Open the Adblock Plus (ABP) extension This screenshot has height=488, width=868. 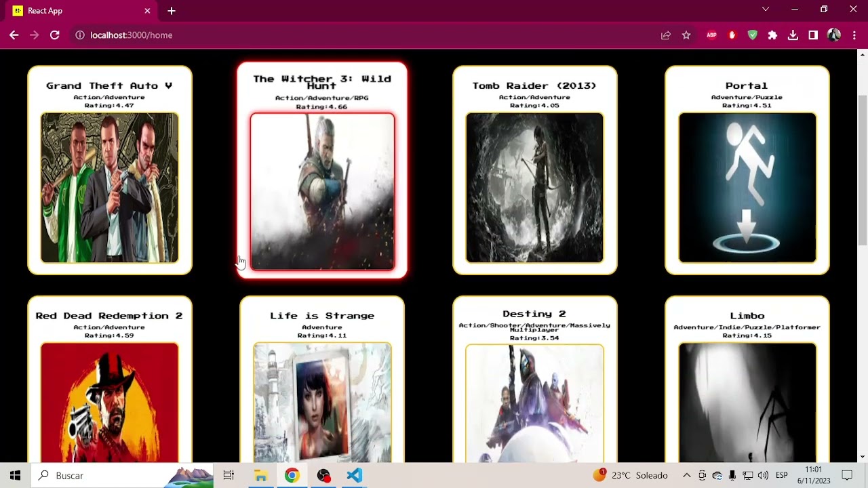coord(711,35)
